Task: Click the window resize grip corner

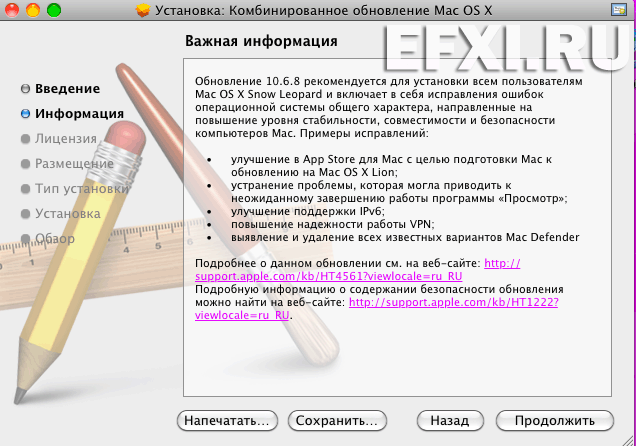Action: (629, 440)
